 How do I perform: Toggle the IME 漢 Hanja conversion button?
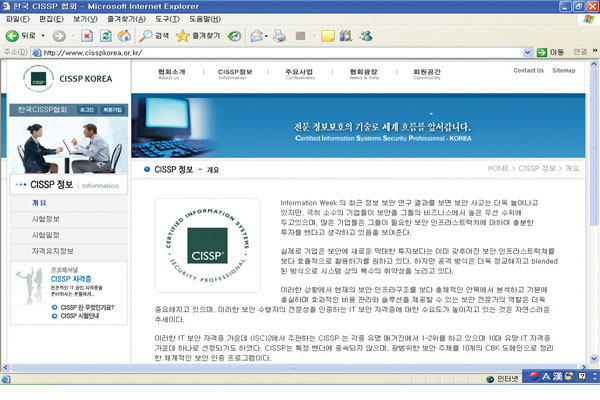557,376
